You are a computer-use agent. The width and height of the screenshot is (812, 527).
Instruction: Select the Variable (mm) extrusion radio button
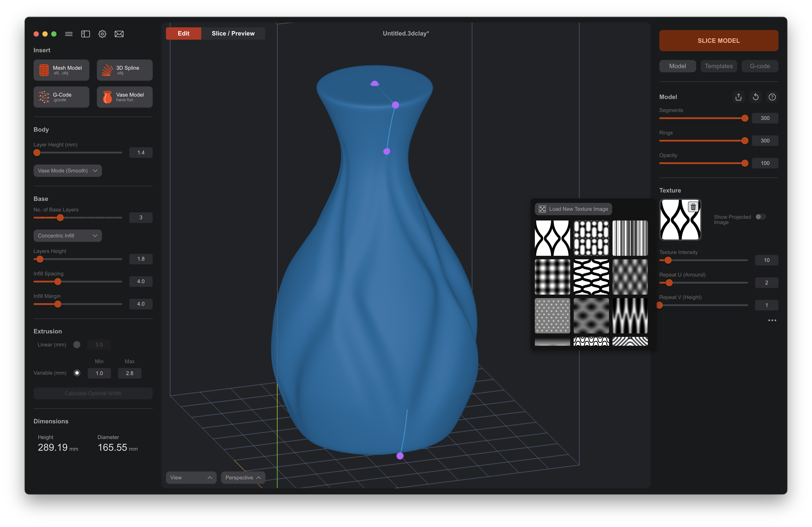click(x=77, y=373)
